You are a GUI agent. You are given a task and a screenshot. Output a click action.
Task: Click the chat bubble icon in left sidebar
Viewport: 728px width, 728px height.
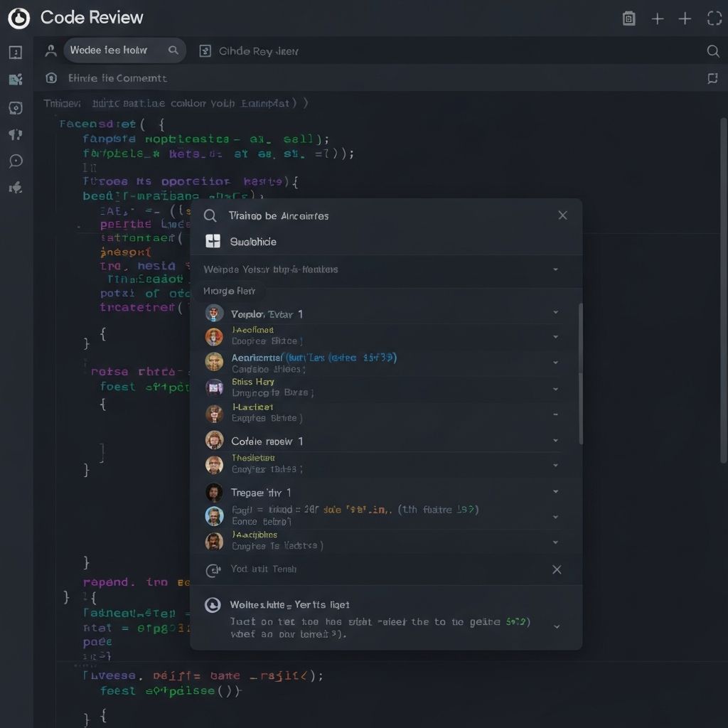[x=16, y=161]
